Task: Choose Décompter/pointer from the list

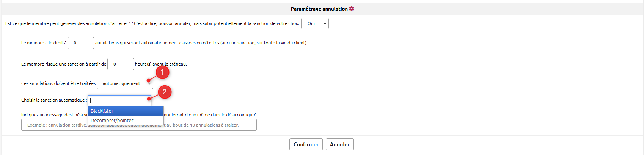Action: point(126,121)
